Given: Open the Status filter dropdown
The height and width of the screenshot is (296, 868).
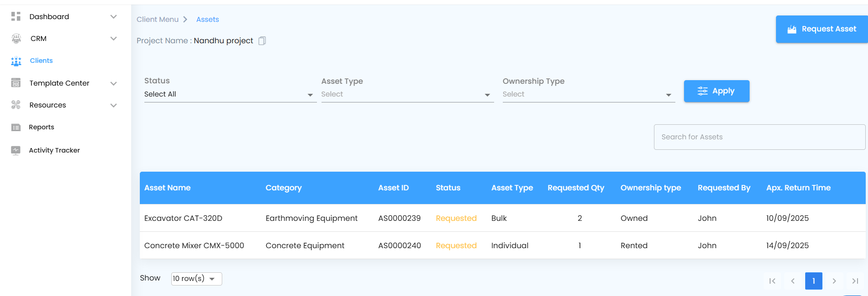Looking at the screenshot, I should [230, 94].
